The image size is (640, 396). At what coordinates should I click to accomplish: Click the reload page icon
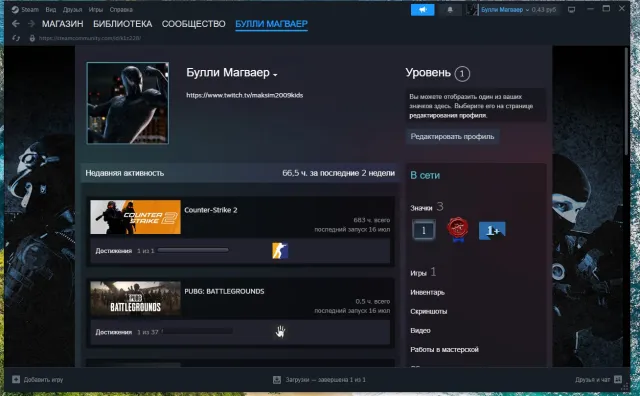(x=16, y=38)
